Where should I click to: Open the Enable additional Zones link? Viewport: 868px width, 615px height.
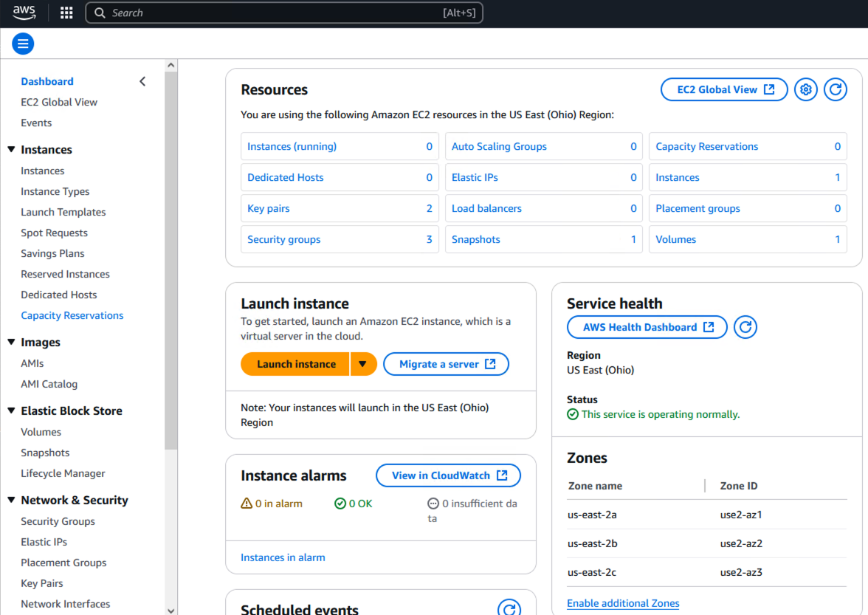coord(623,603)
